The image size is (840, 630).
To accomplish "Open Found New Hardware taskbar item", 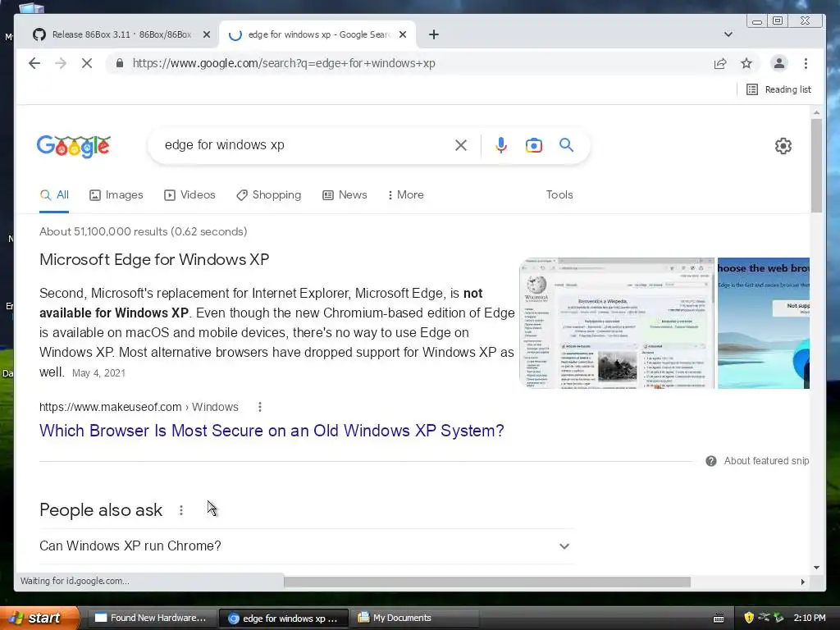I will [x=151, y=619].
